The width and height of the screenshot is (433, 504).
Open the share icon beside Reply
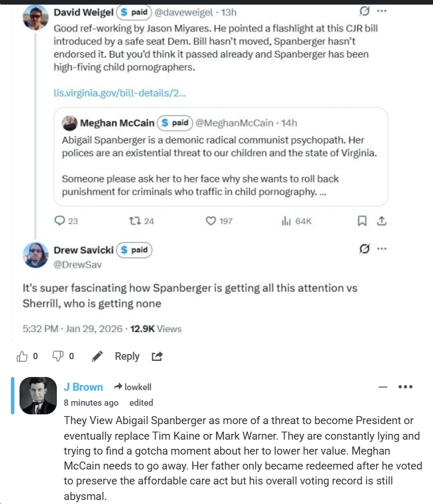click(157, 356)
